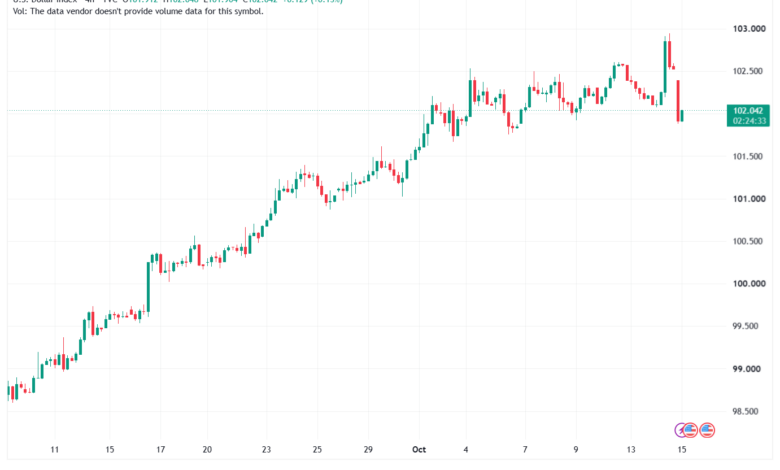Viewport: 780px width, 470px height.
Task: Open the US flag event icon beside the lightning icon
Action: click(690, 430)
